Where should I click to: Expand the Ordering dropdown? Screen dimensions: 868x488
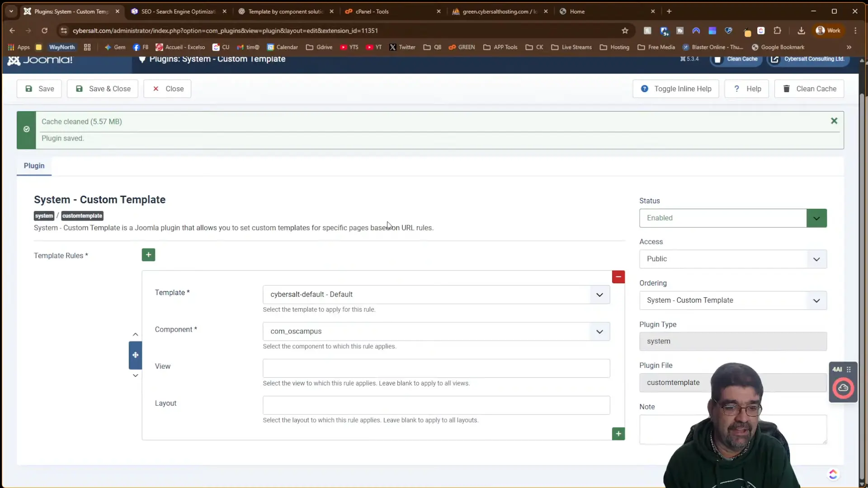click(x=732, y=300)
